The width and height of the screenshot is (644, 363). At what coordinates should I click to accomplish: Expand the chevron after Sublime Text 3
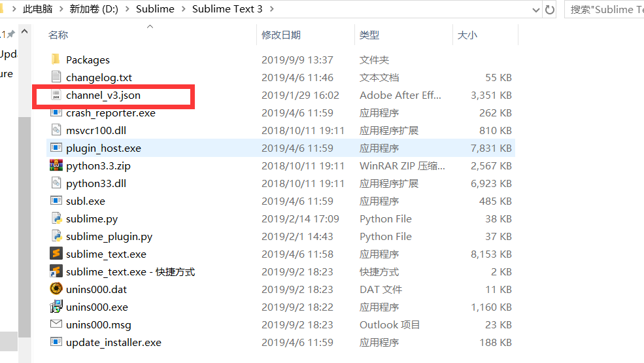coord(271,9)
